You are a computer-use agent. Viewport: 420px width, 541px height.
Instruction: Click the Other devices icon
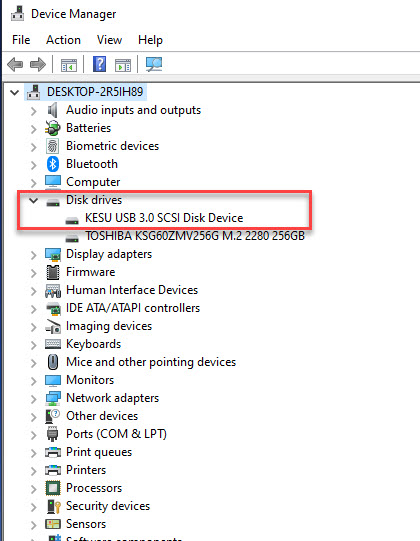pos(52,416)
